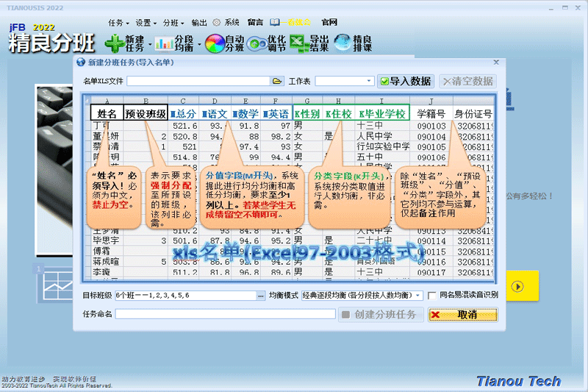Close the 新建分班任务 dialog
The width and height of the screenshot is (588, 392).
[x=496, y=63]
